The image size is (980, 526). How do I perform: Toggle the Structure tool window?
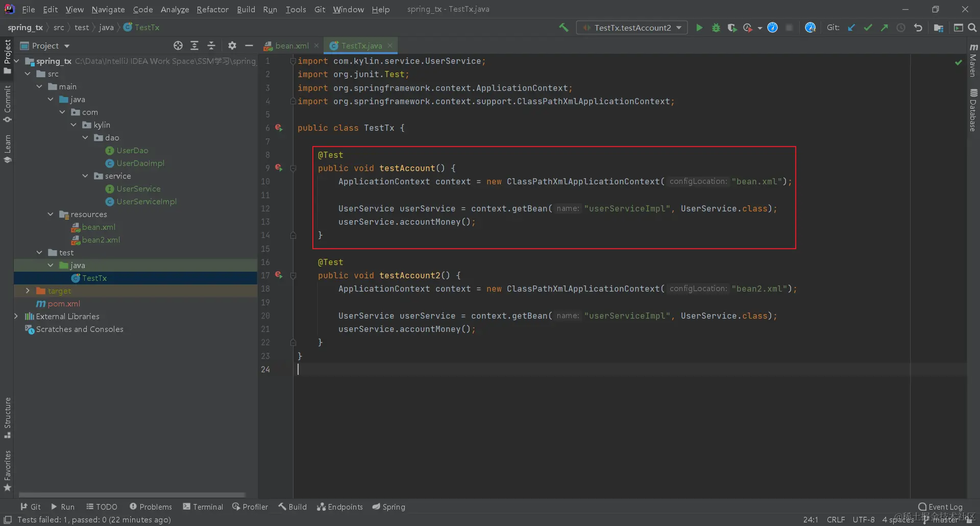click(x=7, y=417)
